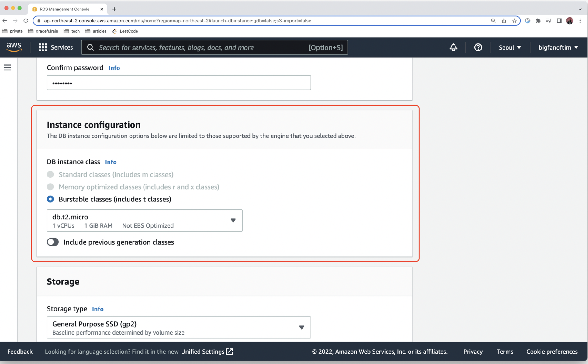Click Info link beside DB instance class
Viewport: 588px width, 364px height.
pyautogui.click(x=111, y=162)
